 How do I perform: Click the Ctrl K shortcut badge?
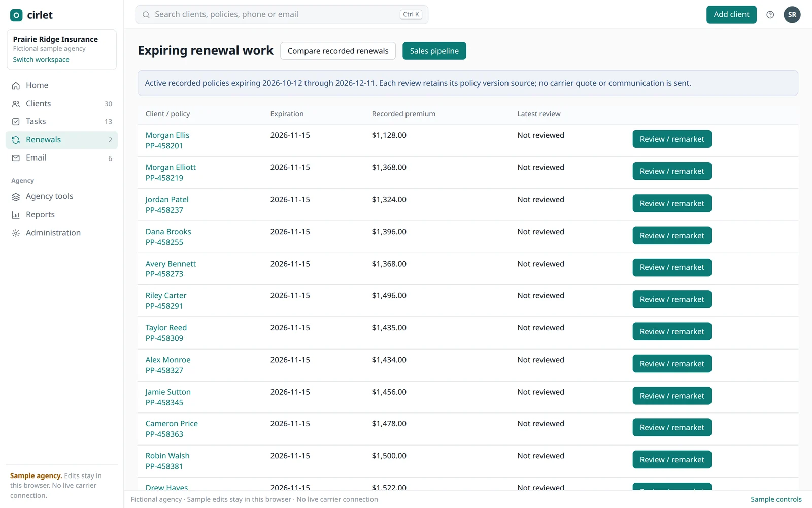(411, 15)
